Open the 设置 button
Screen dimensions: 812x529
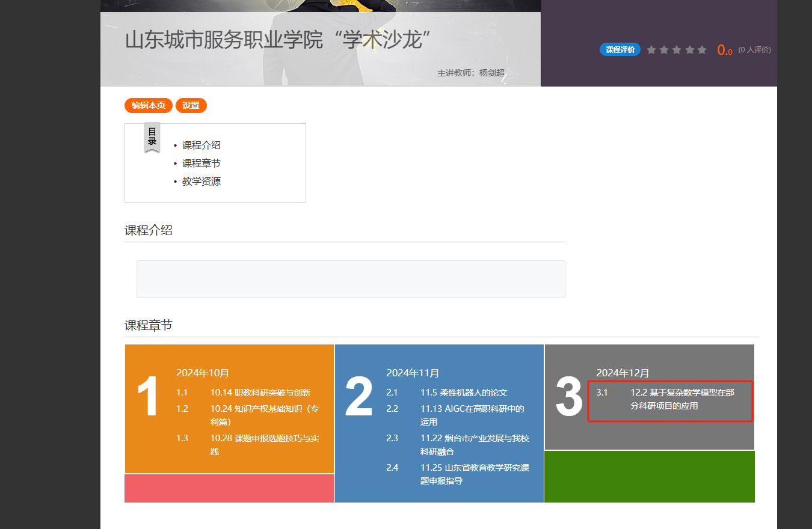tap(191, 105)
